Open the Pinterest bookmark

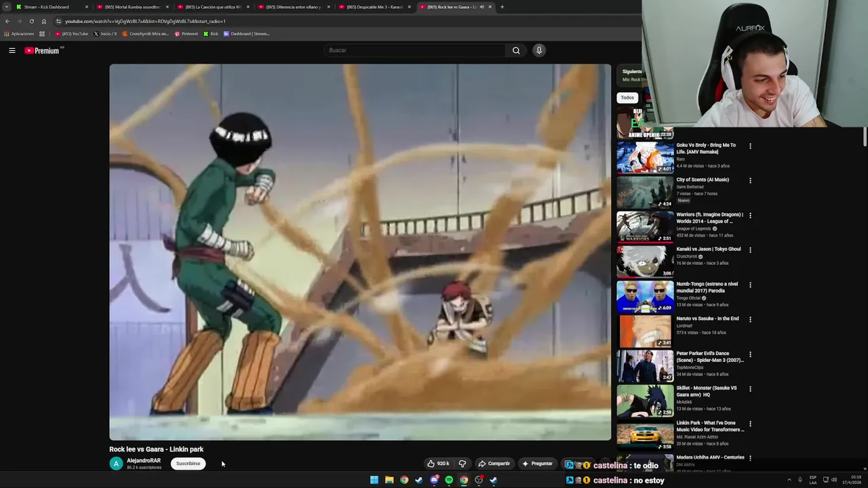pos(186,34)
